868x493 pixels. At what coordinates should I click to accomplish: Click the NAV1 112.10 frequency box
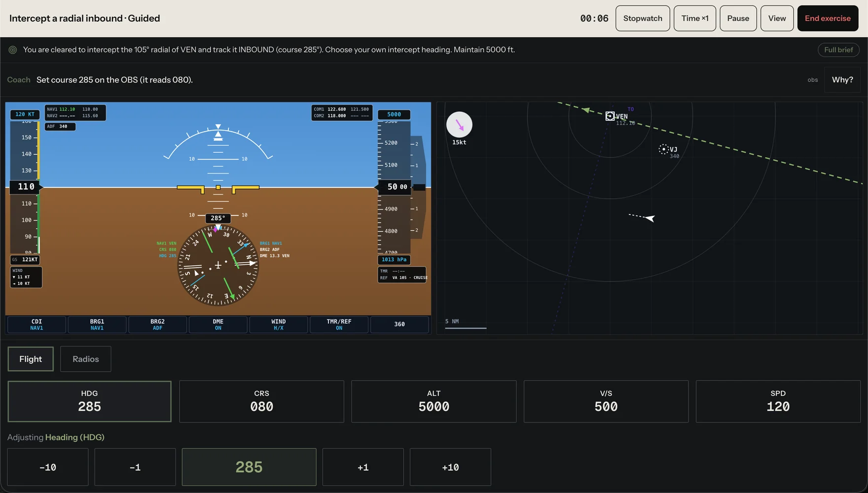(75, 112)
